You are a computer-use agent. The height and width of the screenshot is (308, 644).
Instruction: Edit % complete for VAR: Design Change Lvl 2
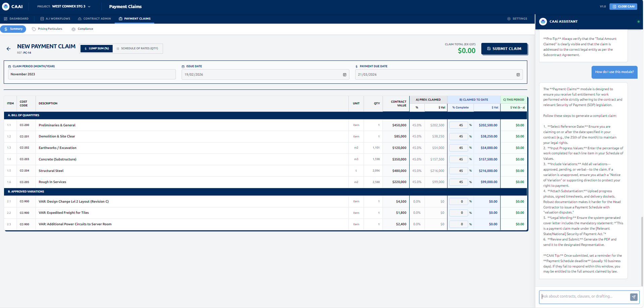tap(458, 201)
